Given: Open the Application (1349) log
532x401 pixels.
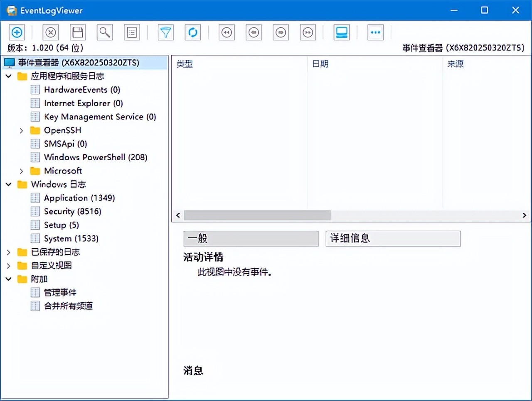Looking at the screenshot, I should (x=79, y=198).
